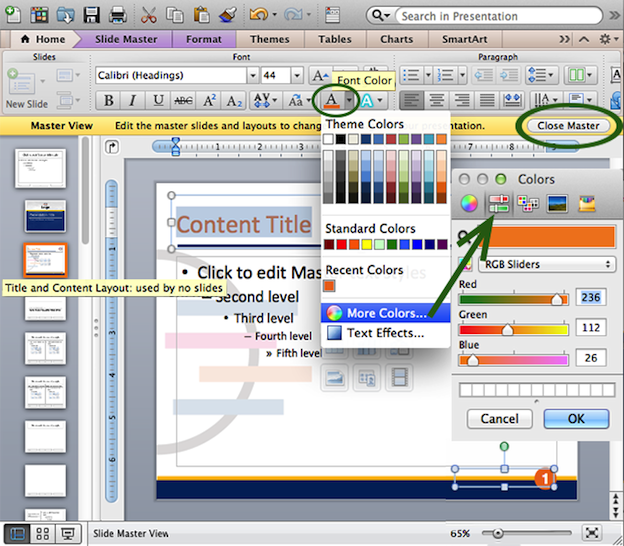Click the Green slider track
Viewport: 624px width, 546px height.
pos(513,329)
